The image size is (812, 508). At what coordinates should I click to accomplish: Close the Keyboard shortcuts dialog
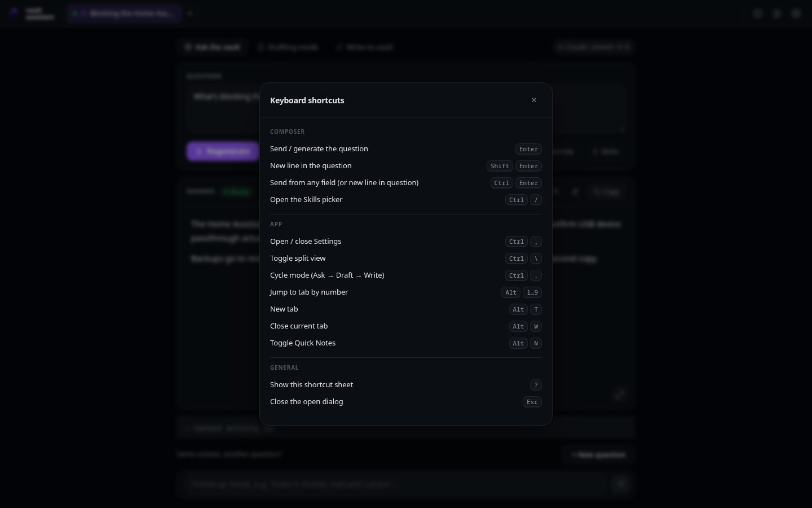click(x=534, y=100)
